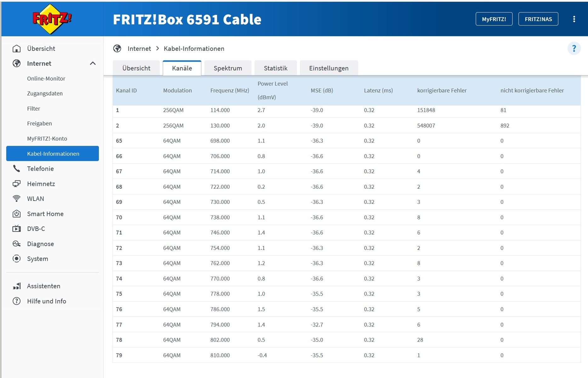Open help via question mark icon

pyautogui.click(x=574, y=49)
